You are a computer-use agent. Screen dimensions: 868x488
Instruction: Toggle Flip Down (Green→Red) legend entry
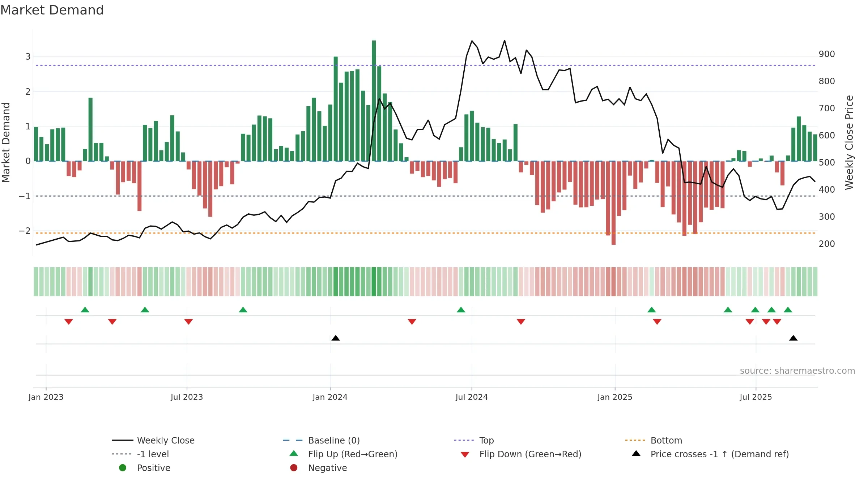click(521, 454)
